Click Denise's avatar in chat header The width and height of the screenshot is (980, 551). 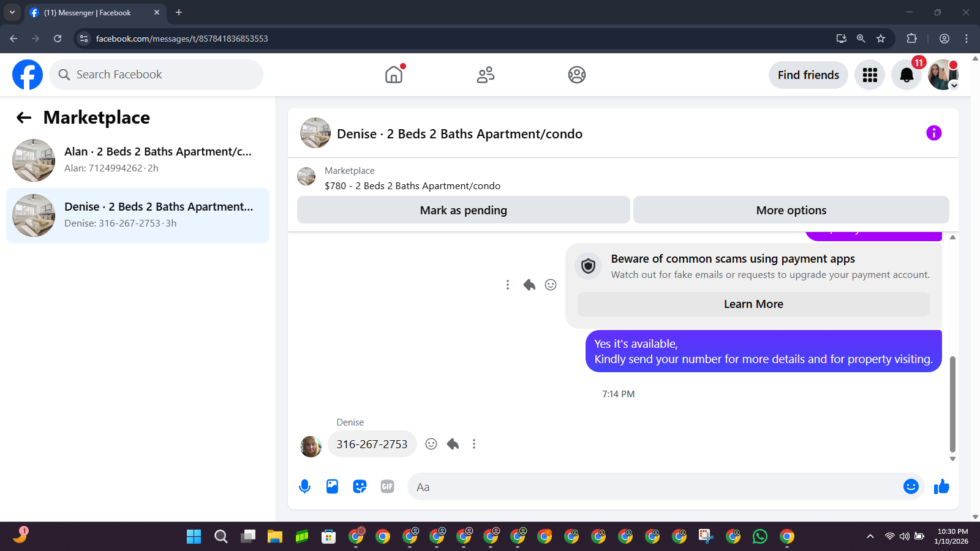[315, 133]
